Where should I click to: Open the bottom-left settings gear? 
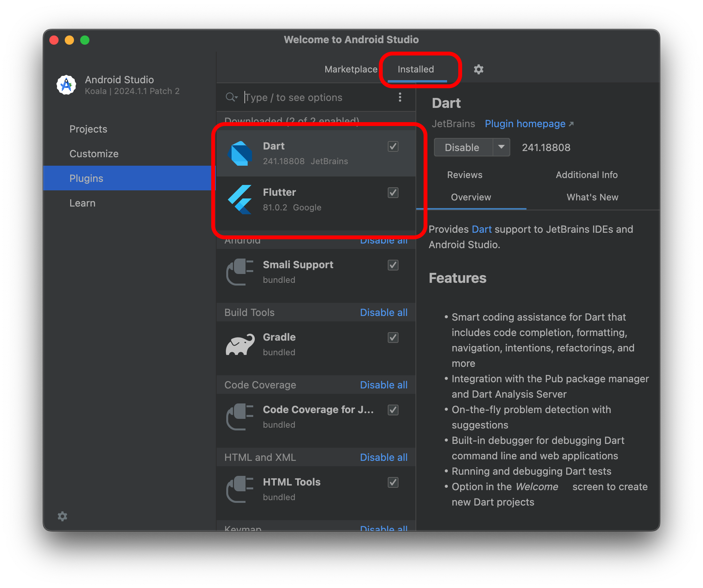tap(62, 516)
